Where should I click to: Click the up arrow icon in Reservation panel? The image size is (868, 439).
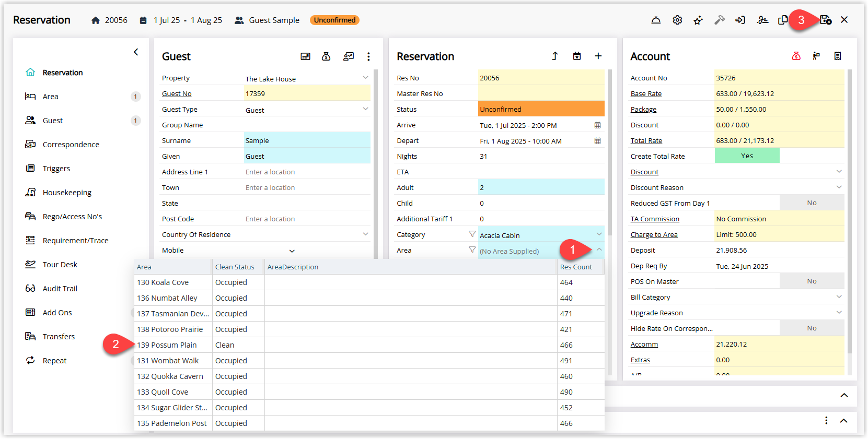tap(555, 56)
